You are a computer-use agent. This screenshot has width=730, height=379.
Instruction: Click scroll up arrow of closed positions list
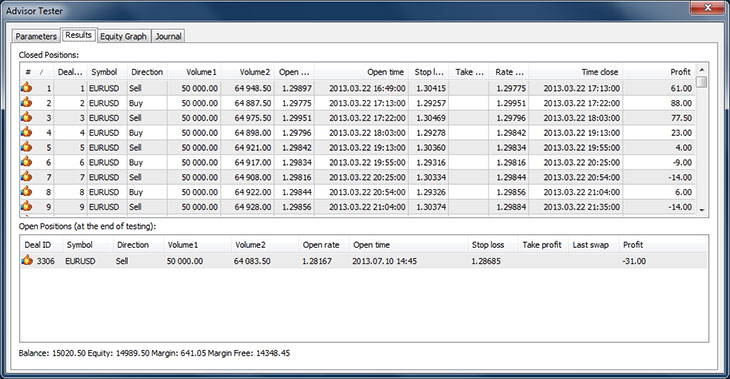pos(702,70)
